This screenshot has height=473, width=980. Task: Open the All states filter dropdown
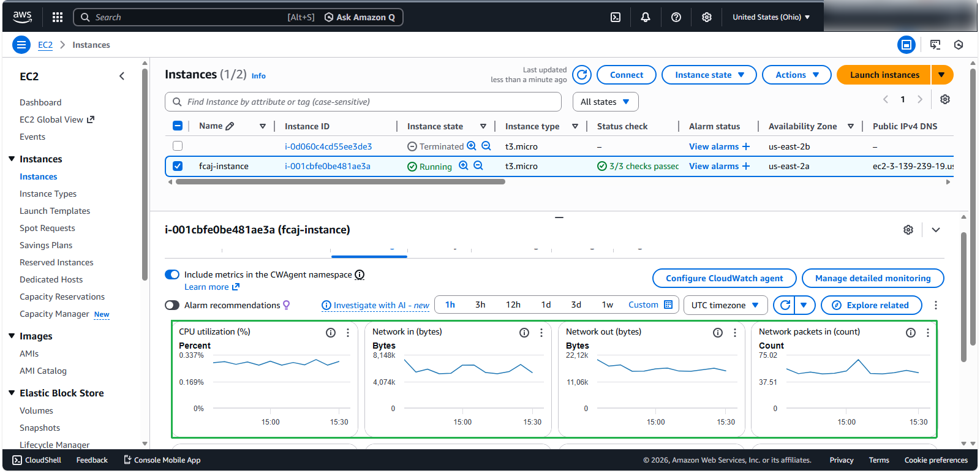(606, 102)
